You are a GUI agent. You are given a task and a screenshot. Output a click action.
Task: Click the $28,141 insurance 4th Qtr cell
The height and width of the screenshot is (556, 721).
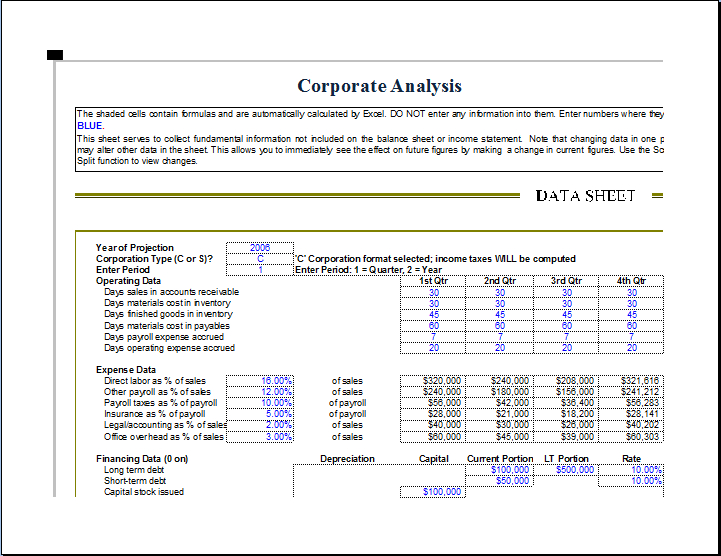[631, 414]
